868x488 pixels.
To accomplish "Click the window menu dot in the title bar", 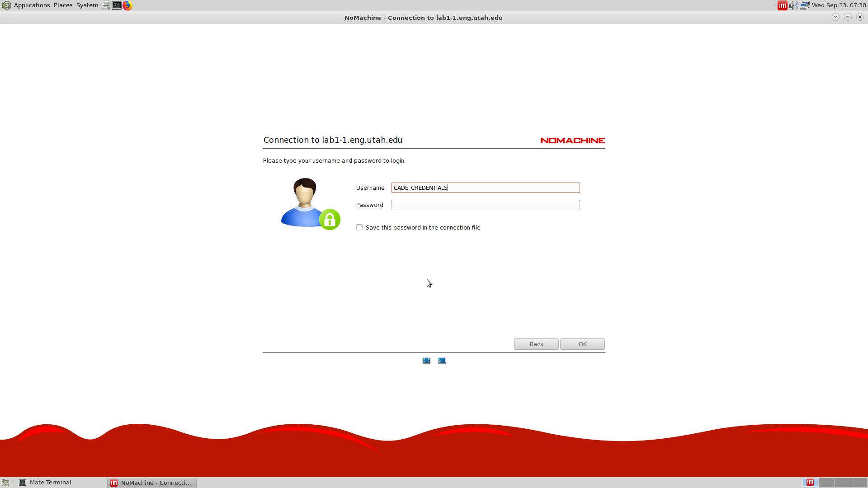I will pyautogui.click(x=8, y=17).
